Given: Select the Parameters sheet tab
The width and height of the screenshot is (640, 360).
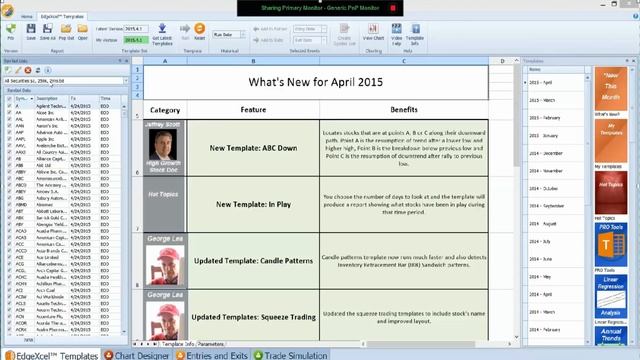Looking at the screenshot, I should (211, 344).
